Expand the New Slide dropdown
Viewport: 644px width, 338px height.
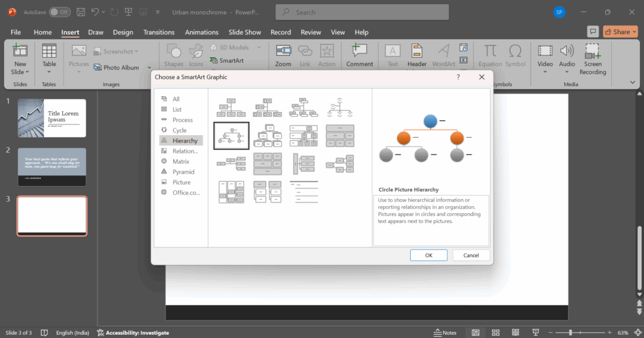coord(20,72)
